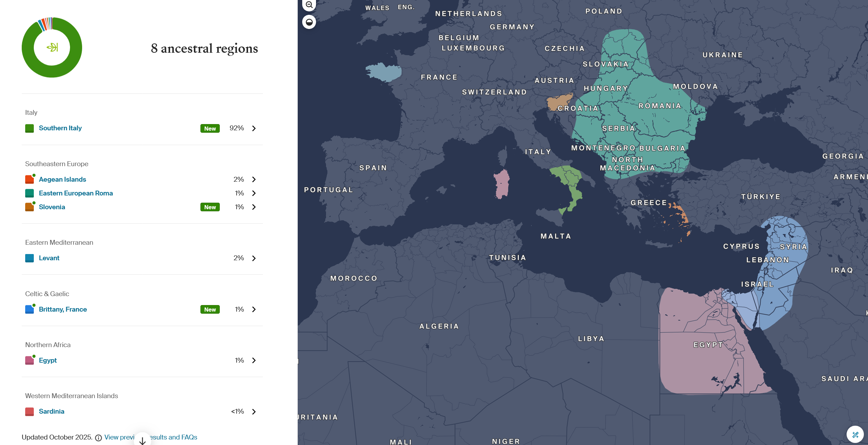Click the orange Slovenia color swatch
The width and height of the screenshot is (868, 445).
29,207
